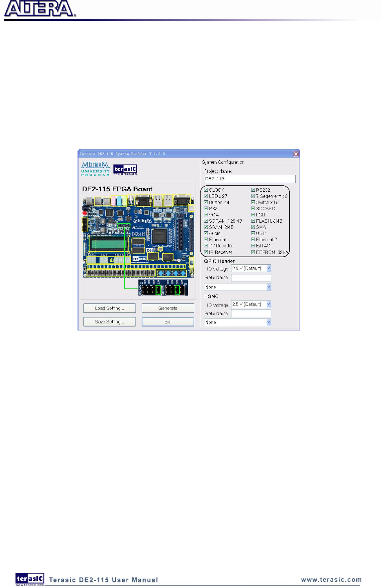Toggle the SRAM, 2MB checkbox
The image size is (381, 588).
[x=206, y=227]
